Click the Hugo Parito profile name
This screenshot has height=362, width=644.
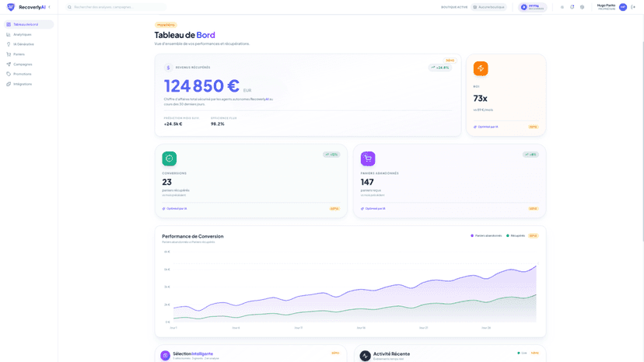606,5
